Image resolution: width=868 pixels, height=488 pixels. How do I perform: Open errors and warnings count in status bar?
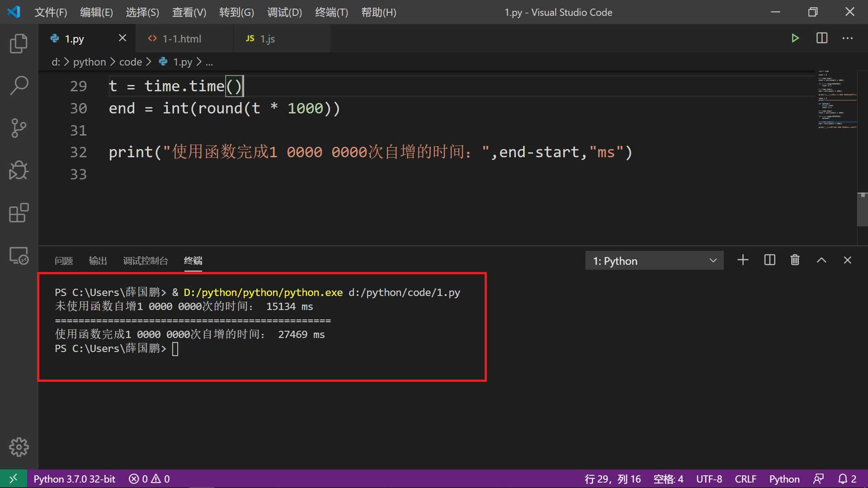[149, 479]
